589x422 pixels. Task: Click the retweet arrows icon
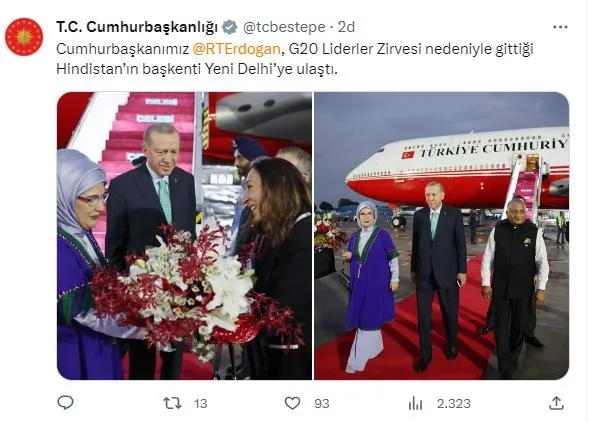(173, 403)
